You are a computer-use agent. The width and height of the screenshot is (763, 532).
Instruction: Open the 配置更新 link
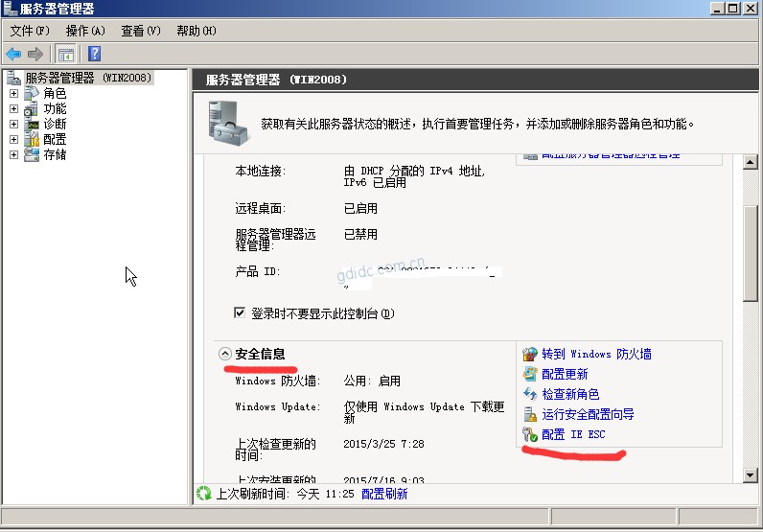[565, 374]
